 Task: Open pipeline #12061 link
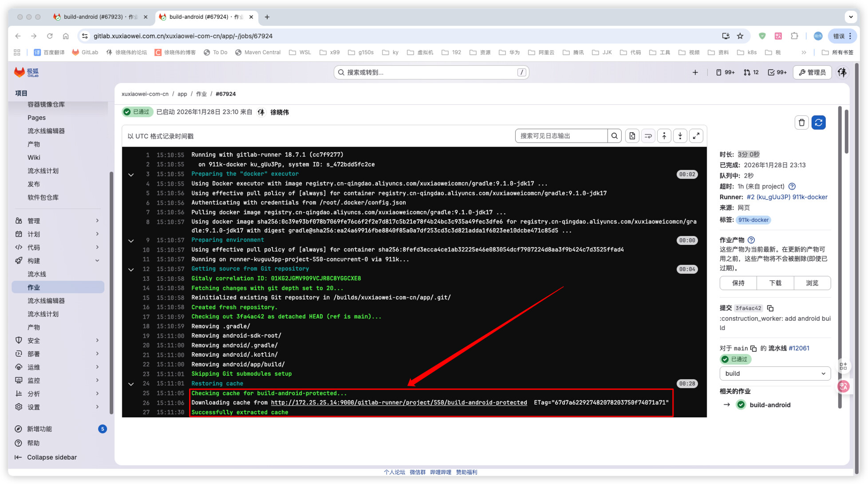pos(799,348)
